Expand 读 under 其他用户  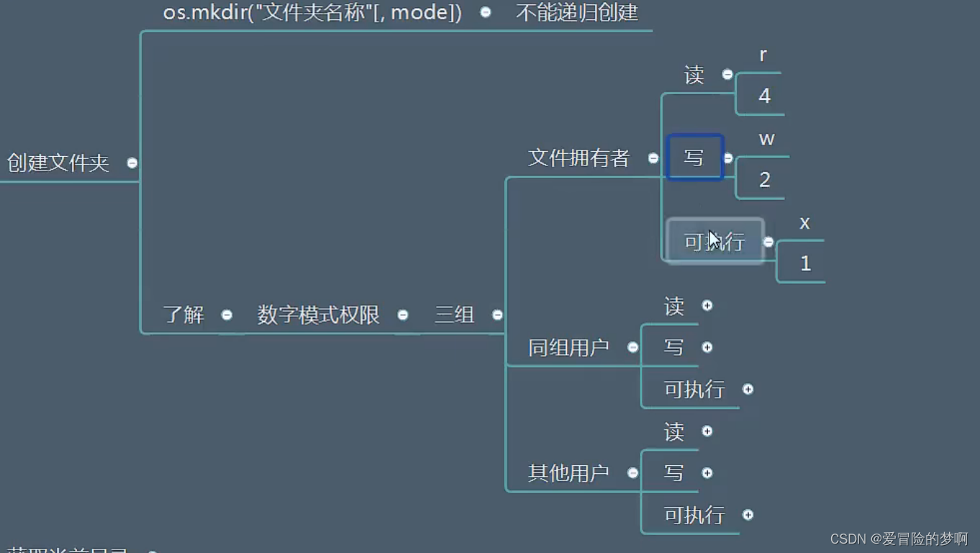707,431
